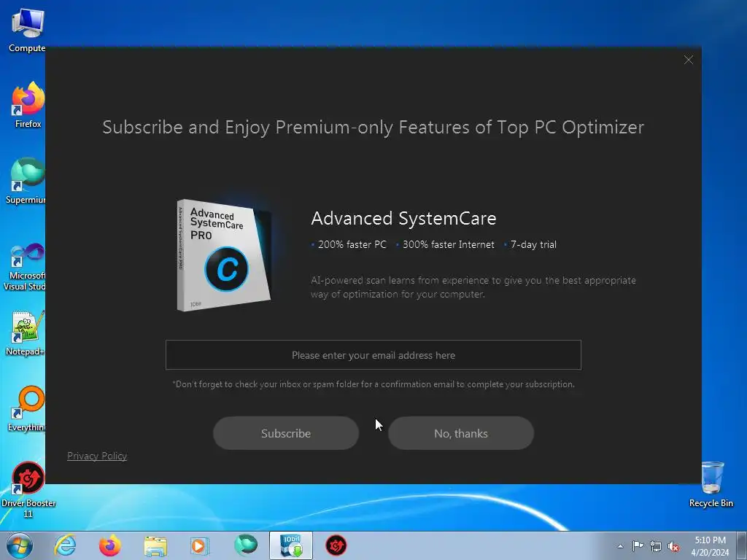747x560 pixels.
Task: Switch to the IObit installer taskbar item
Action: point(291,545)
